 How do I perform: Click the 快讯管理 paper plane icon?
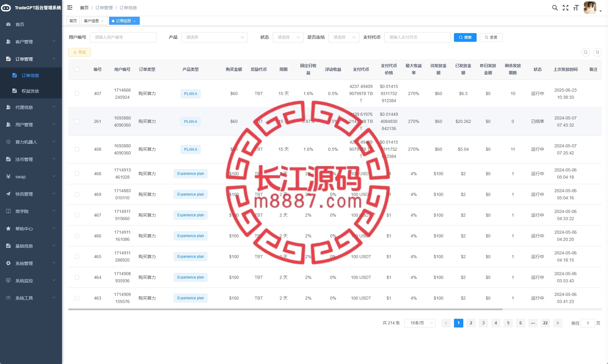8,194
